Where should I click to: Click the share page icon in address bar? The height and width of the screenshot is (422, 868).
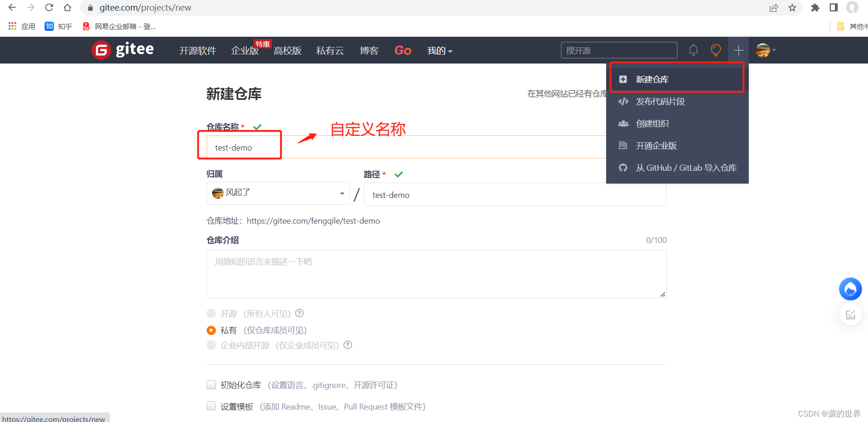(x=774, y=8)
